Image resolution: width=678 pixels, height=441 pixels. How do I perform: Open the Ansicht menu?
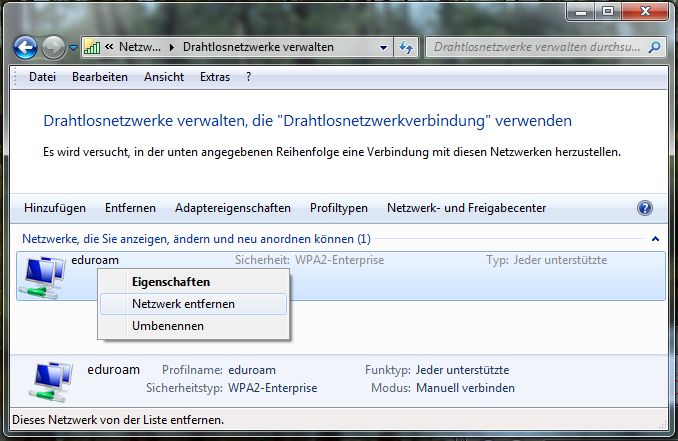point(164,77)
